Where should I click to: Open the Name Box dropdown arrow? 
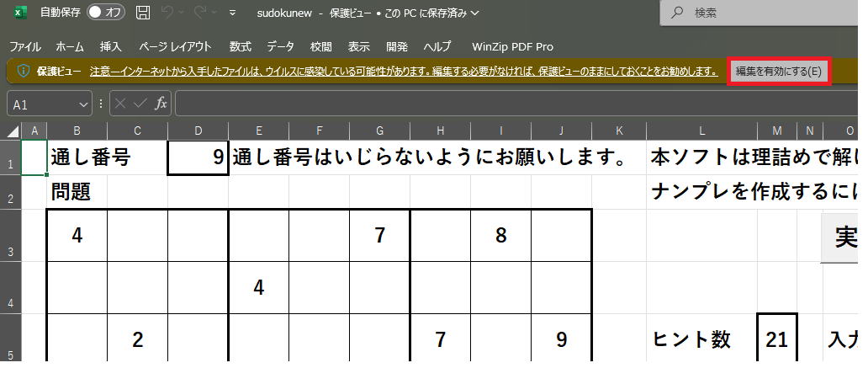(x=83, y=104)
